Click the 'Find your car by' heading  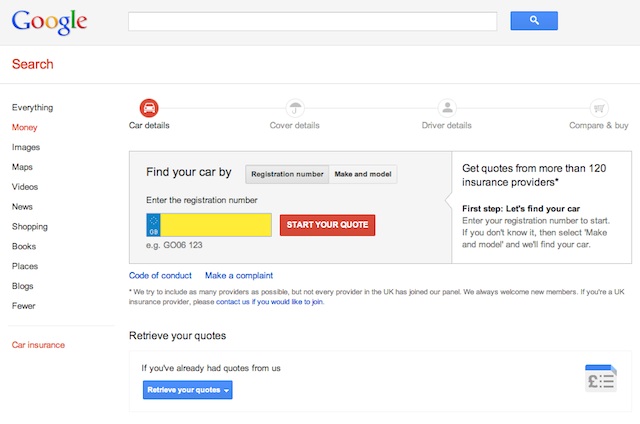point(189,172)
